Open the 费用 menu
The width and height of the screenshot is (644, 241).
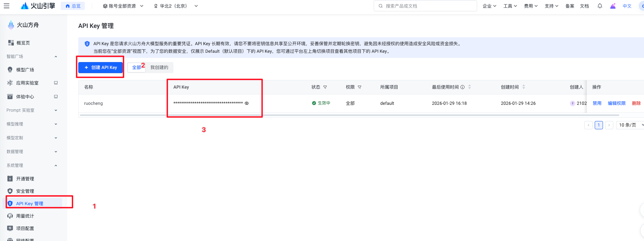(x=531, y=6)
